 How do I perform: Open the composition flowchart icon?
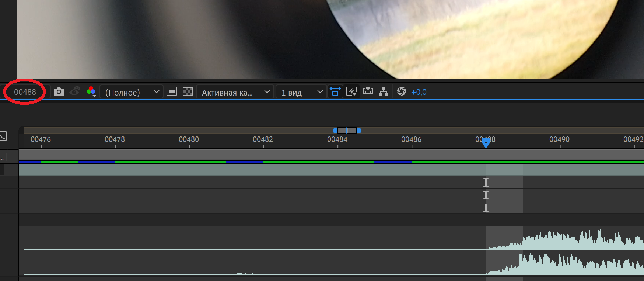pos(384,91)
